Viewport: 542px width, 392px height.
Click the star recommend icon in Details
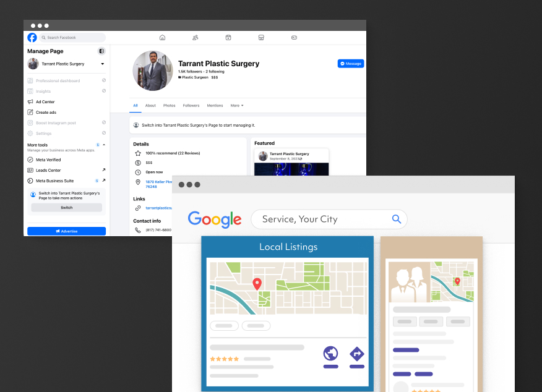point(138,153)
